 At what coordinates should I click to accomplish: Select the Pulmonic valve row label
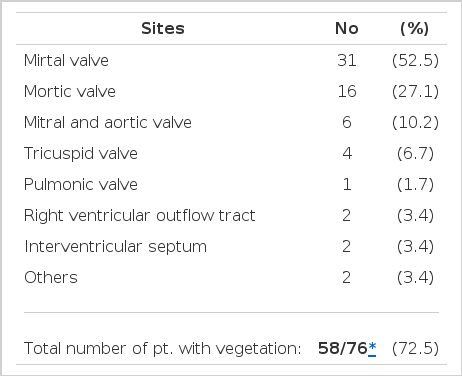tap(81, 184)
